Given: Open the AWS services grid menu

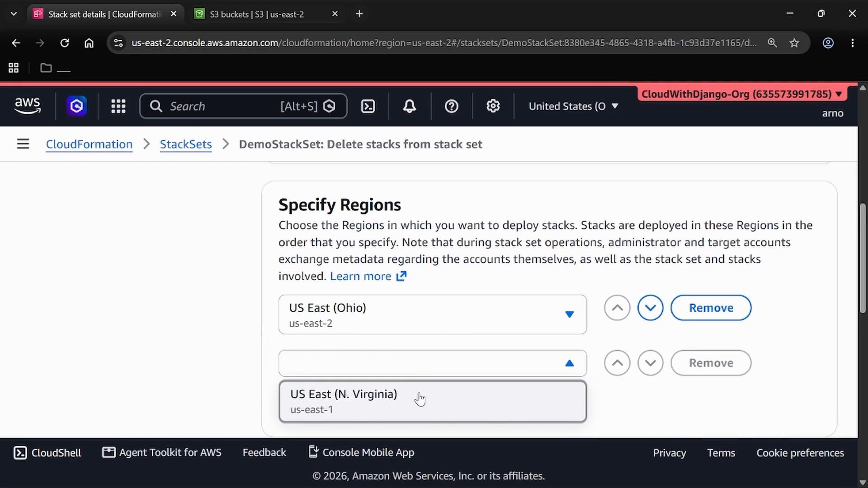Looking at the screenshot, I should coord(118,106).
